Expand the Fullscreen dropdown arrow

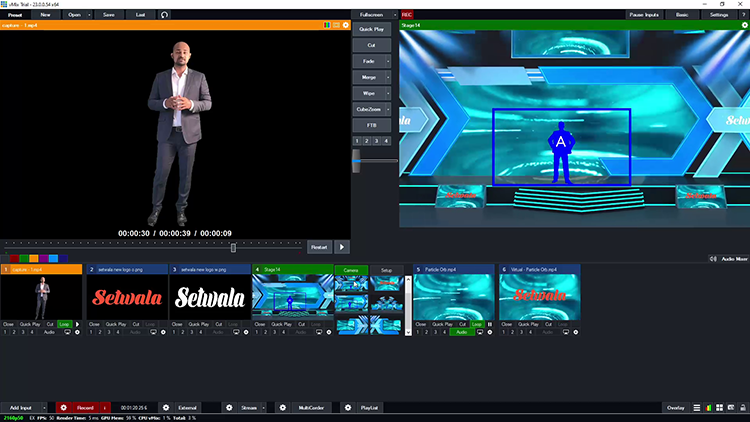pos(393,15)
